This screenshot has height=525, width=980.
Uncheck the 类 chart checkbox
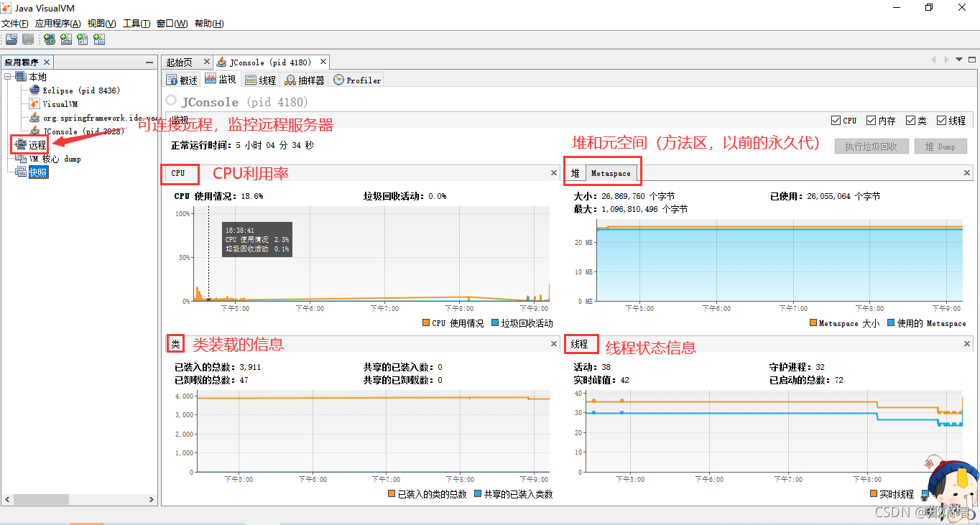click(x=910, y=121)
